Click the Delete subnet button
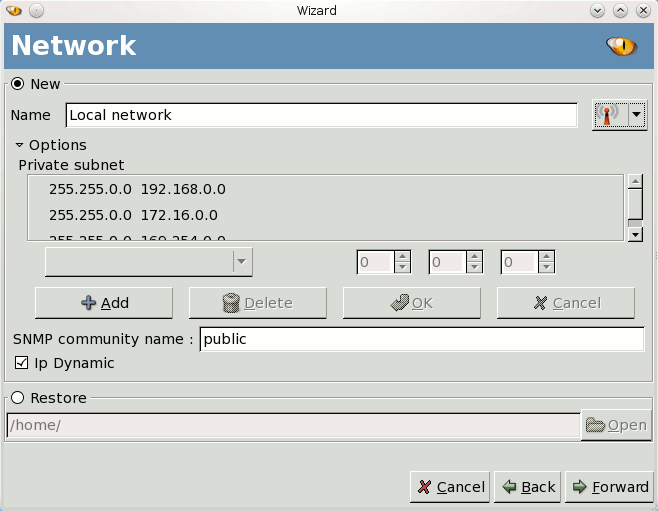This screenshot has height=511, width=658. pyautogui.click(x=258, y=303)
